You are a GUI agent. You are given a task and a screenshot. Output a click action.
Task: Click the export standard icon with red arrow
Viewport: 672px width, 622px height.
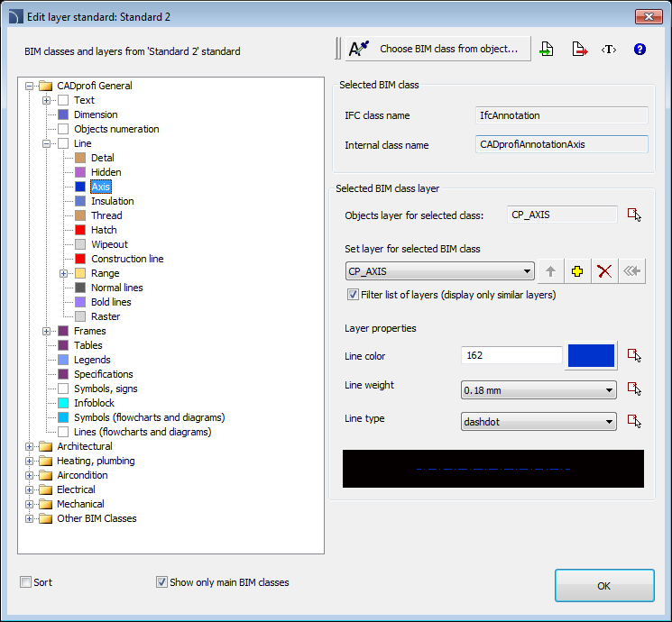578,50
